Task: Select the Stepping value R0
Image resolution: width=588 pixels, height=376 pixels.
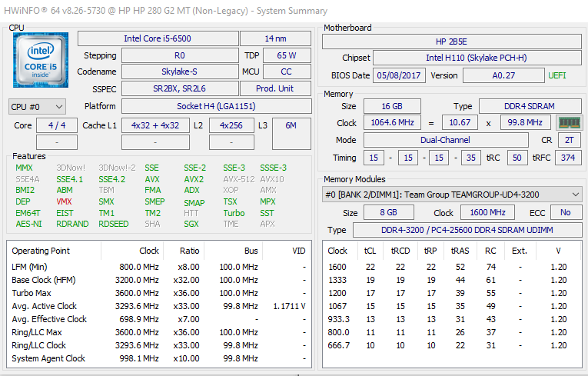Action: 180,55
